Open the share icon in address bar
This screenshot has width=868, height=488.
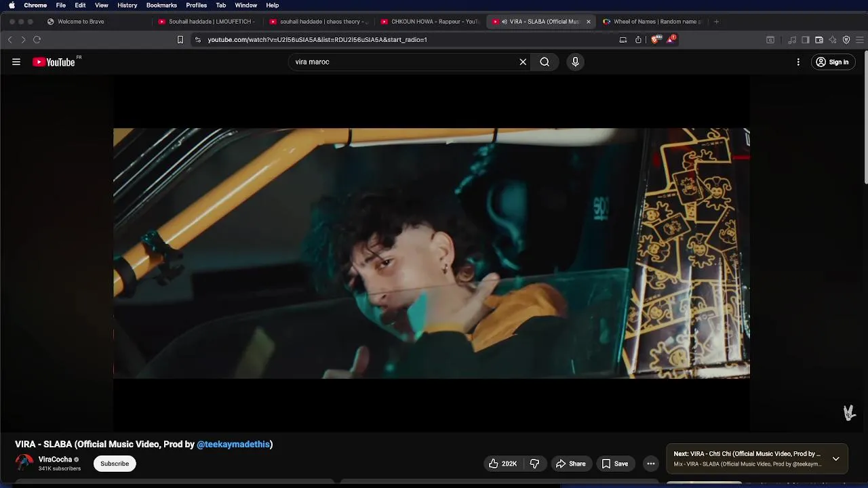(x=638, y=40)
